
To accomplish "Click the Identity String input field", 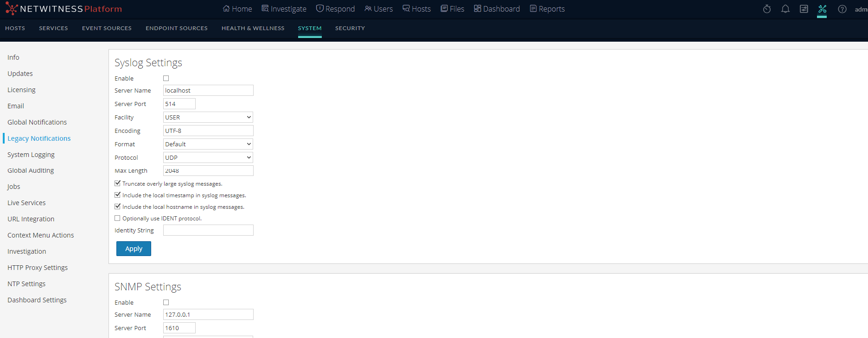I will 208,230.
